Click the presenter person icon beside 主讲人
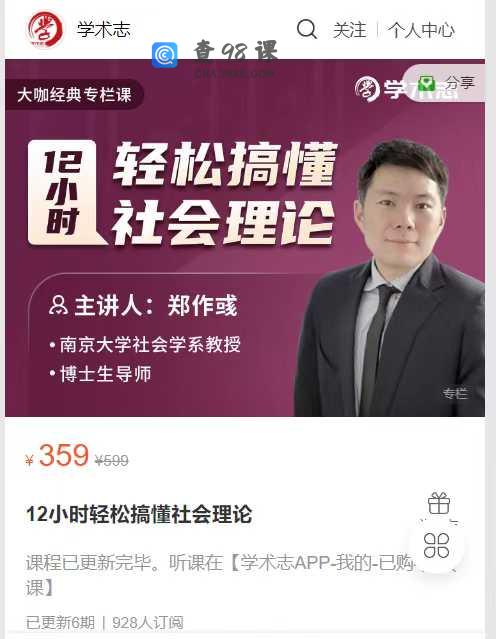This screenshot has width=496, height=639. pos(58,305)
